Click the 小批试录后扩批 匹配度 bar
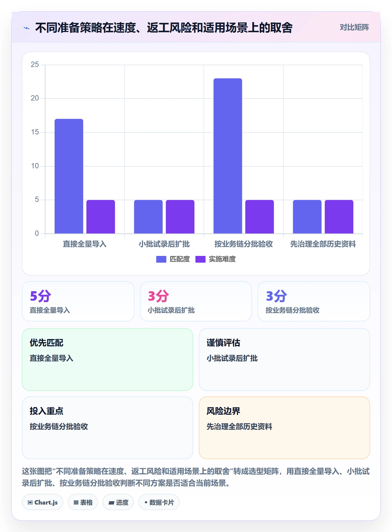 (x=148, y=217)
